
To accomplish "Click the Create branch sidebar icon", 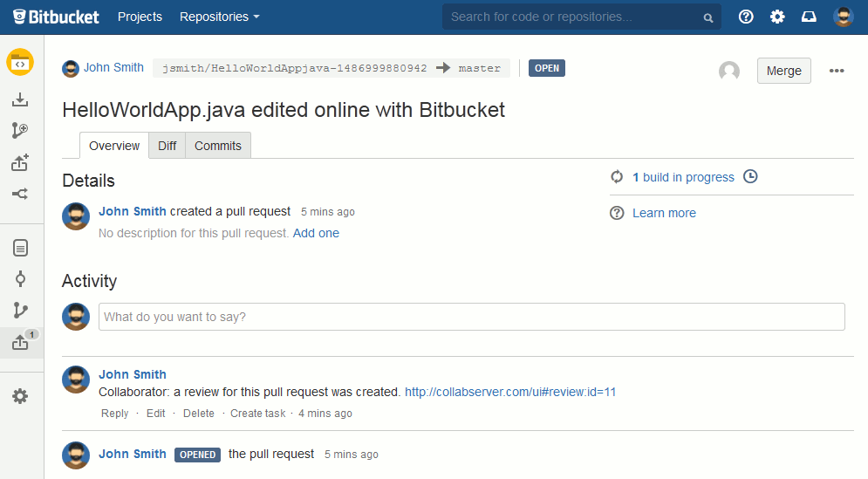I will click(20, 131).
